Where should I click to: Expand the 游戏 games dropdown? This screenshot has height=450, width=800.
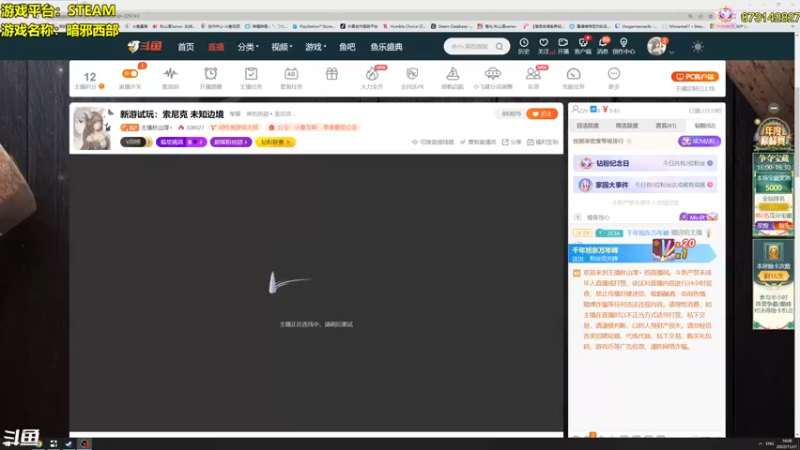pos(315,47)
